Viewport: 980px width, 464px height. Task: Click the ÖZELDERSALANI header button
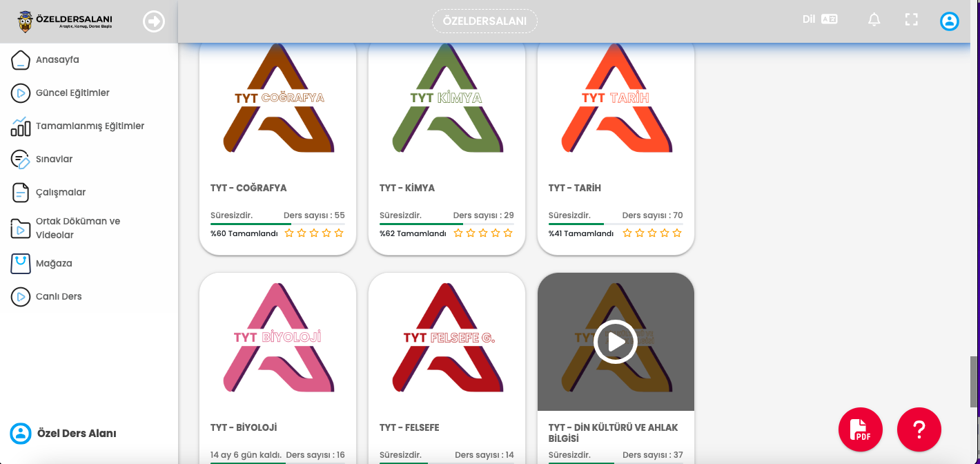pos(484,21)
